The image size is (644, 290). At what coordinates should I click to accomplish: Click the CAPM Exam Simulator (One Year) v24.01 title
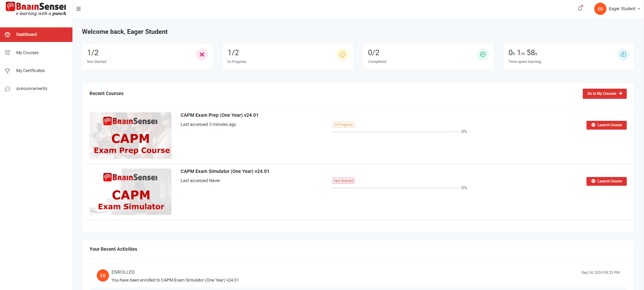[225, 171]
